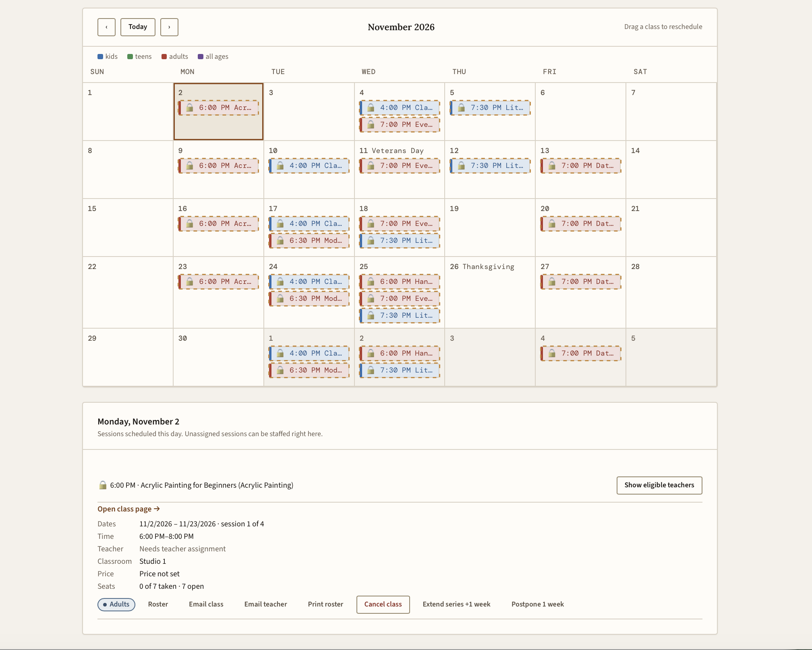
Task: Select Thursday November 19 cell
Action: tap(490, 228)
